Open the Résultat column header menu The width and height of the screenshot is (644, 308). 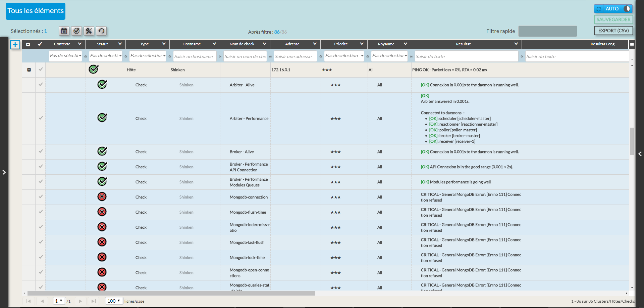pos(516,44)
